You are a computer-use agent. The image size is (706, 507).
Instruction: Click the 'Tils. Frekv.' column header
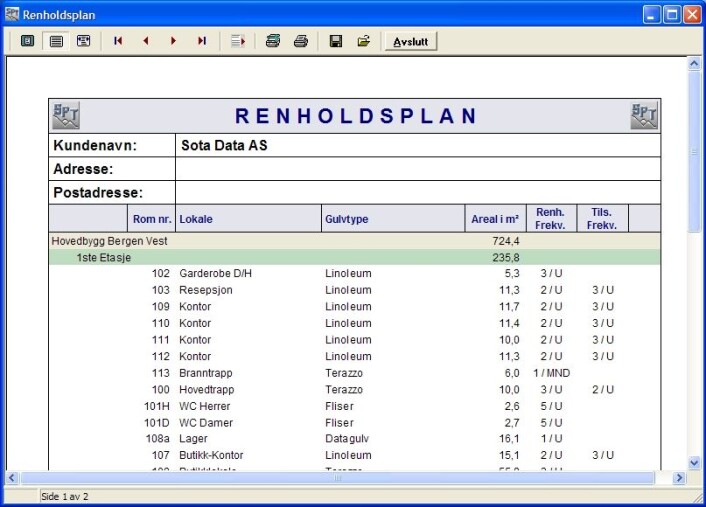pos(602,219)
